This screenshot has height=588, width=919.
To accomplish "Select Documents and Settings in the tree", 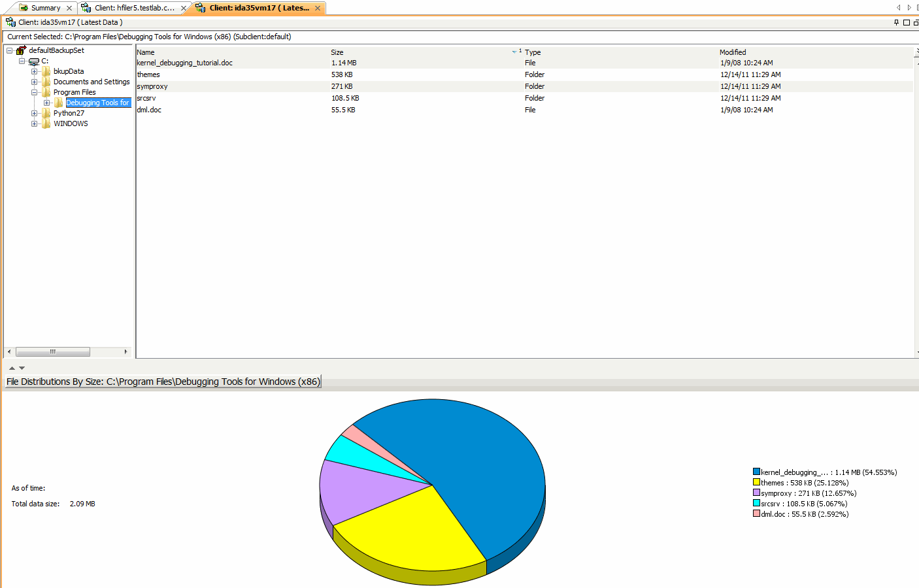I will point(92,82).
